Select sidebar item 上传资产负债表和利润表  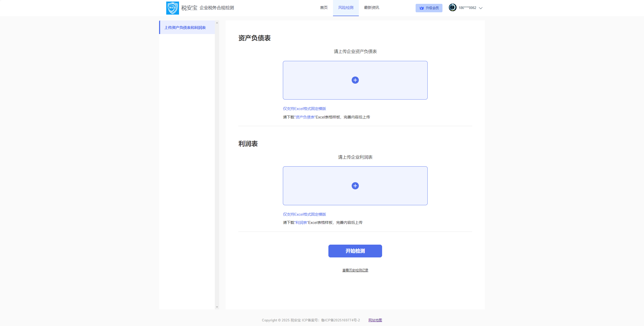click(x=185, y=27)
